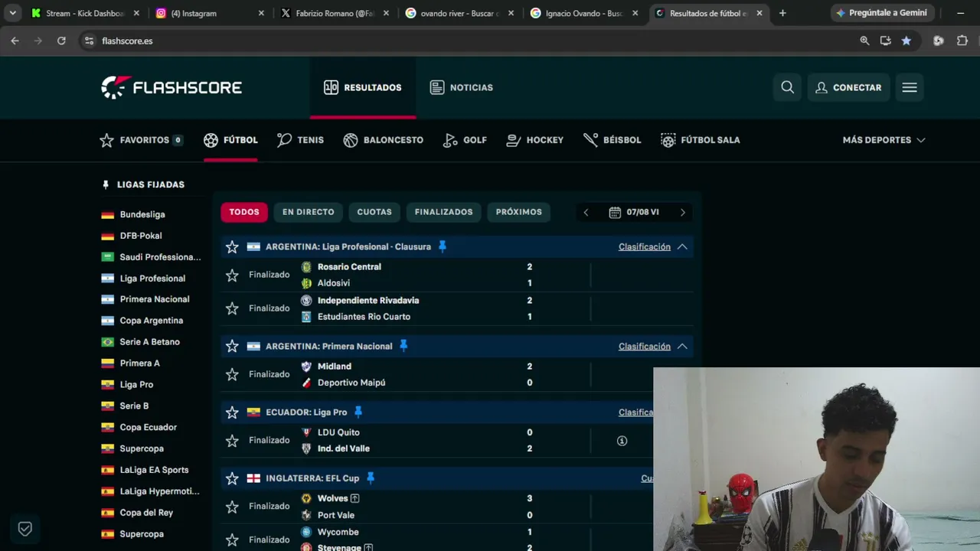Collapse the Liga Profesional Clausura section

coord(682,246)
